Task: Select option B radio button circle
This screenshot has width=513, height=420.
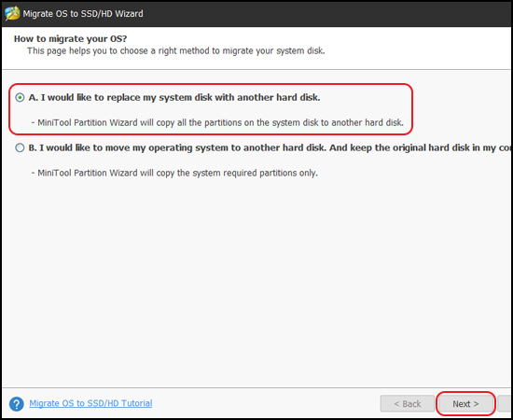Action: [20, 148]
